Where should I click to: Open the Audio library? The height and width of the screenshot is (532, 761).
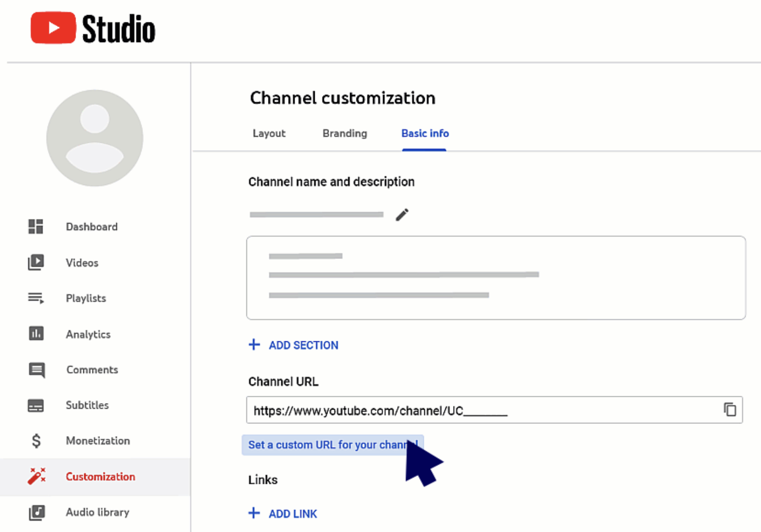pyautogui.click(x=37, y=512)
